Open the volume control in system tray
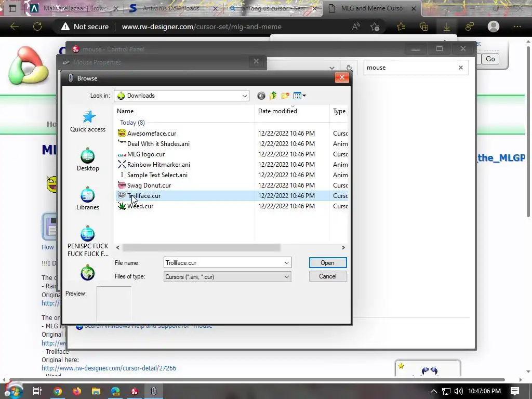Screen dimensions: 532x399 (x=458, y=391)
